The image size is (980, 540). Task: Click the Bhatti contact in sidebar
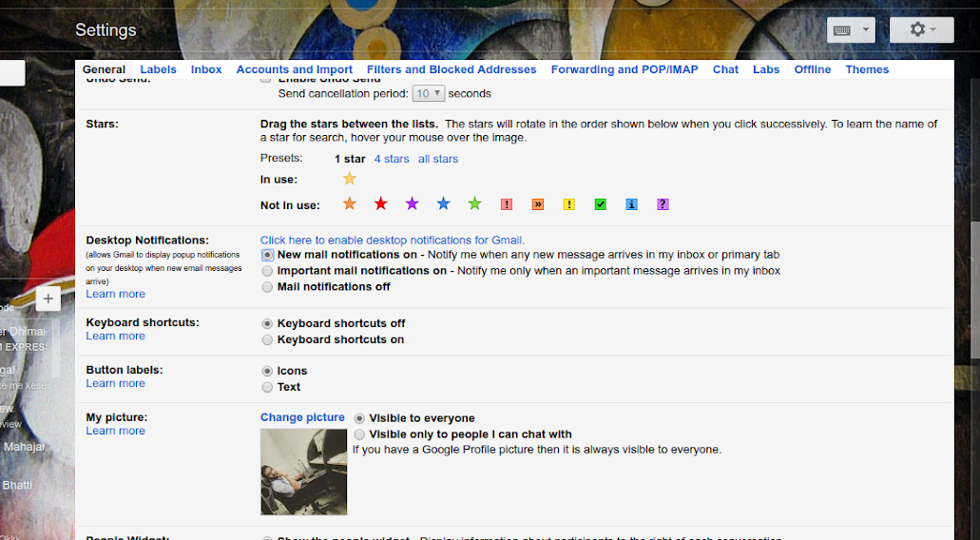(17, 485)
